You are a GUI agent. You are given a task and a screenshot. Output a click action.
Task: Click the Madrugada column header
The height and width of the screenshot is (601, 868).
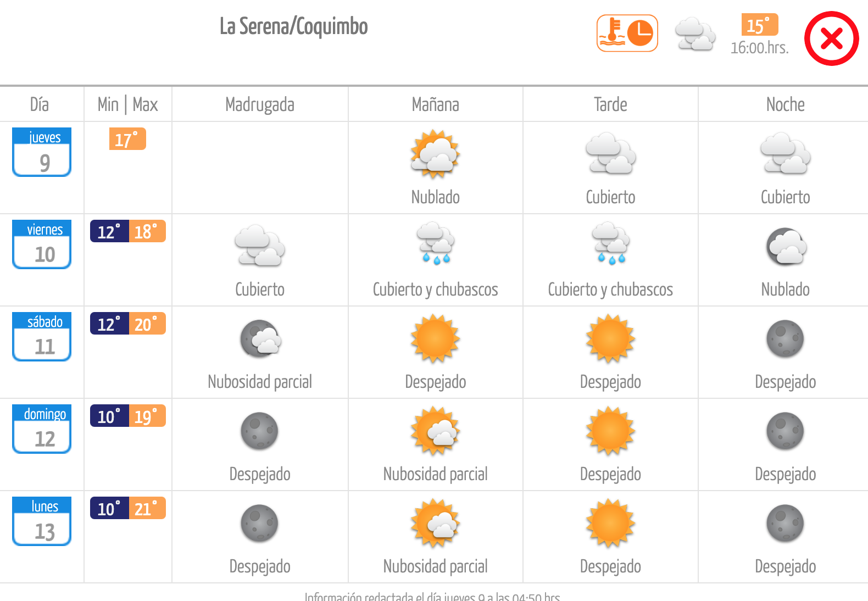[260, 104]
